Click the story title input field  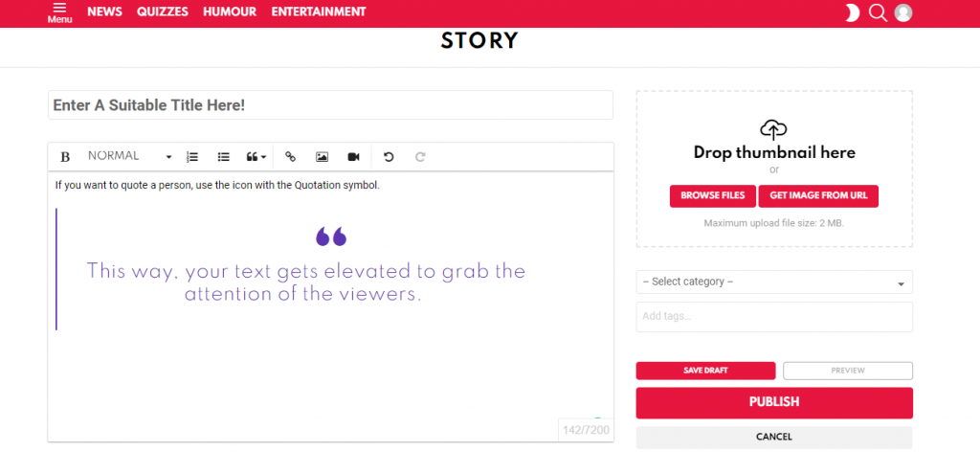[x=330, y=105]
